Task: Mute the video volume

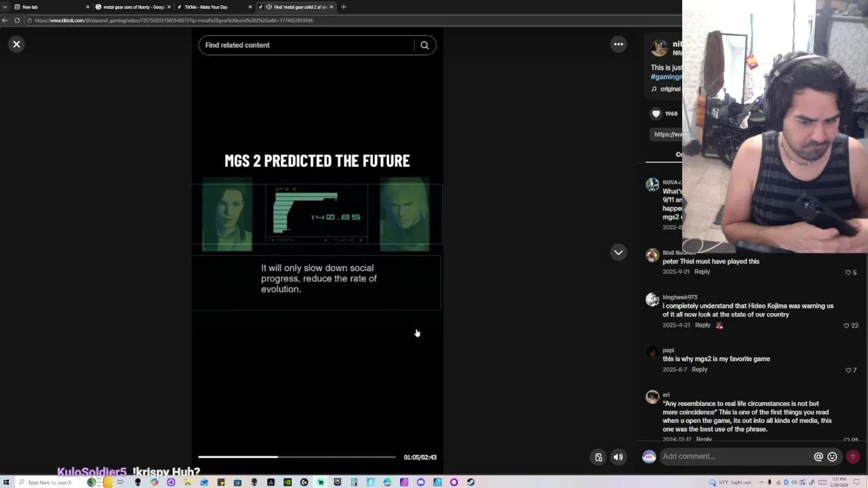Action: (x=618, y=457)
